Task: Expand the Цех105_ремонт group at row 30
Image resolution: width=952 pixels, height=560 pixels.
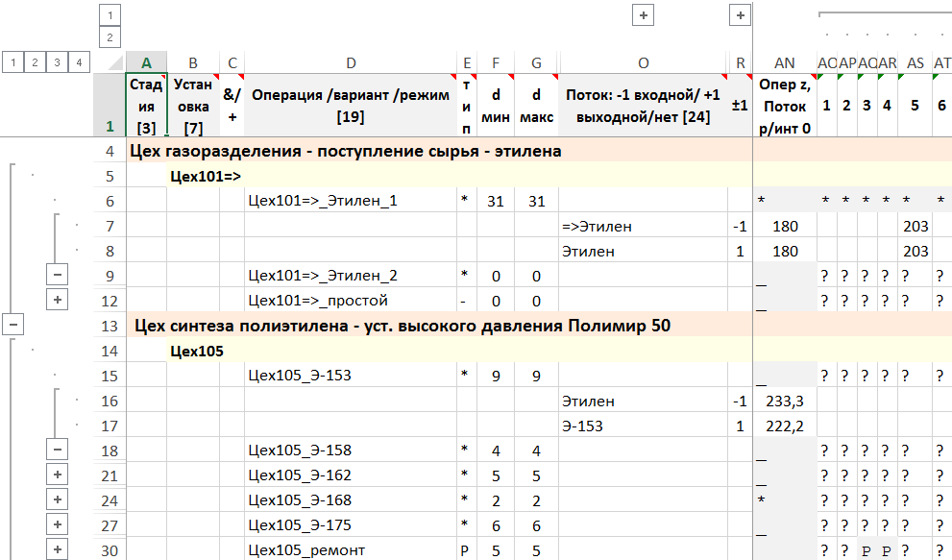Action: [57, 550]
